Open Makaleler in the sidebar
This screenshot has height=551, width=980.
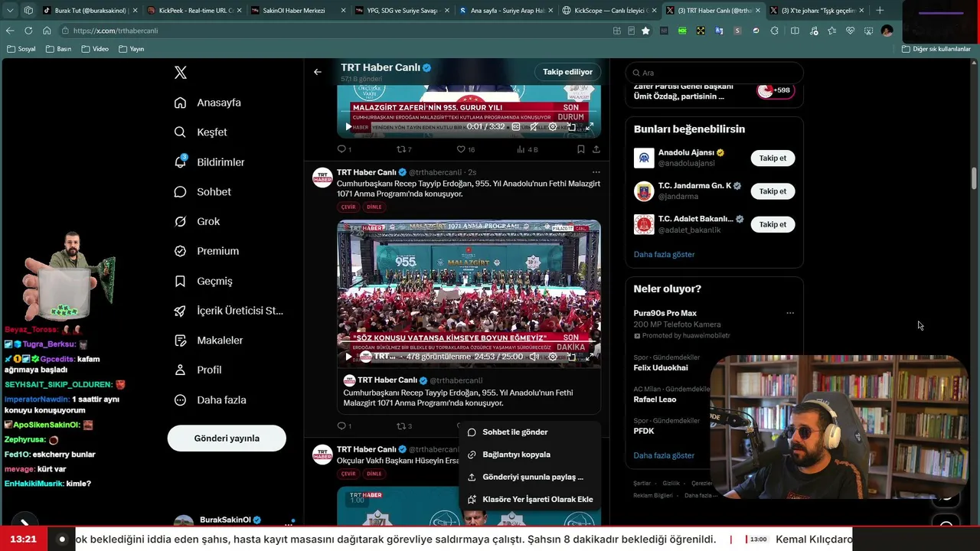[208, 341]
